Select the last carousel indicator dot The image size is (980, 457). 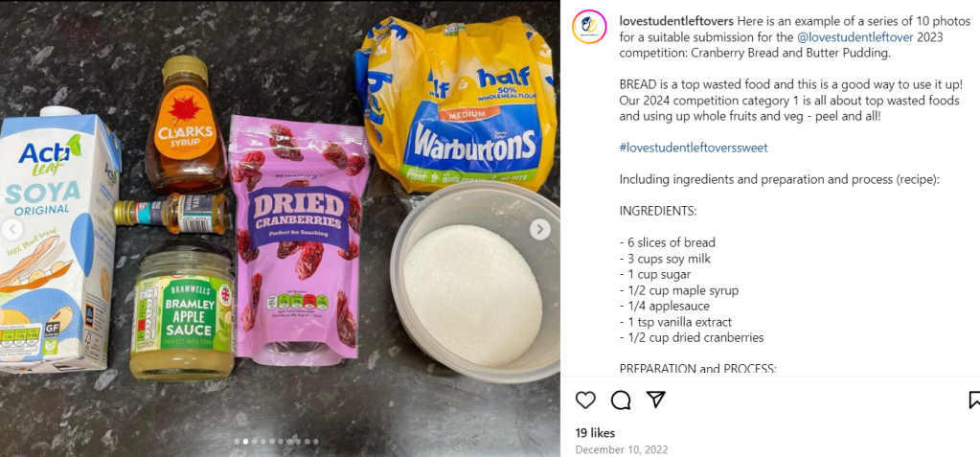315,442
